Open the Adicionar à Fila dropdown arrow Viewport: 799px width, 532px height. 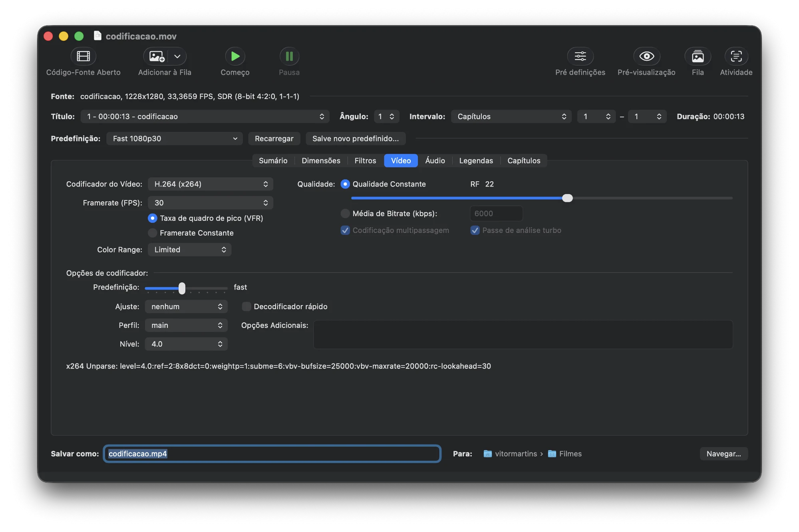(x=177, y=56)
